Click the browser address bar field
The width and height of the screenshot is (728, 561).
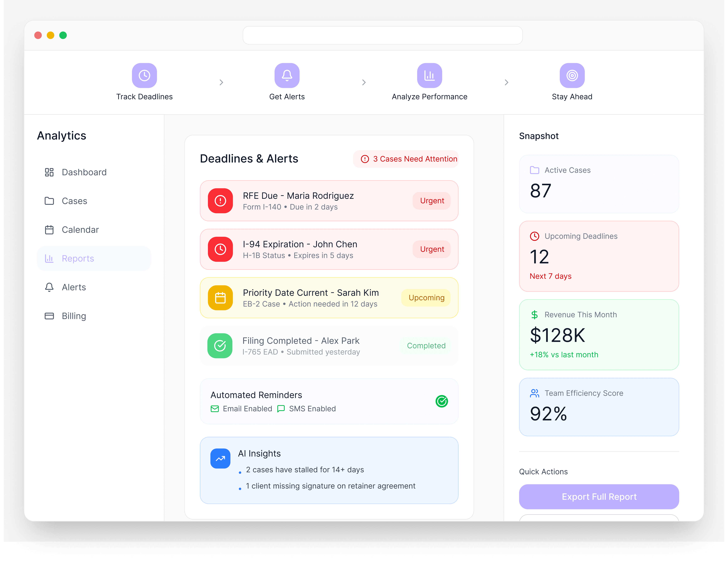[382, 35]
